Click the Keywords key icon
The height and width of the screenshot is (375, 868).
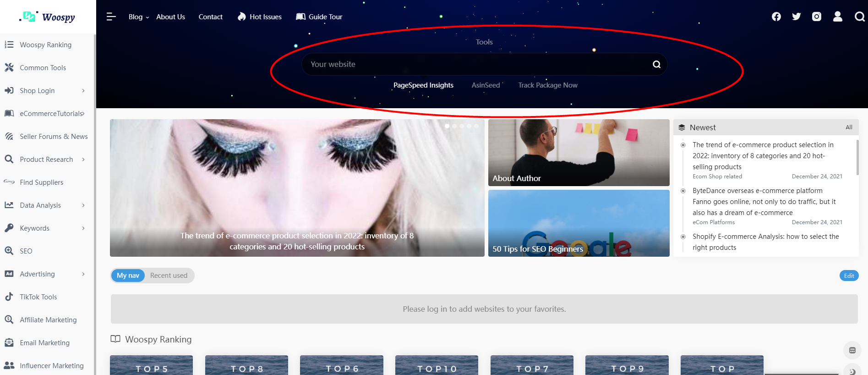coord(9,228)
